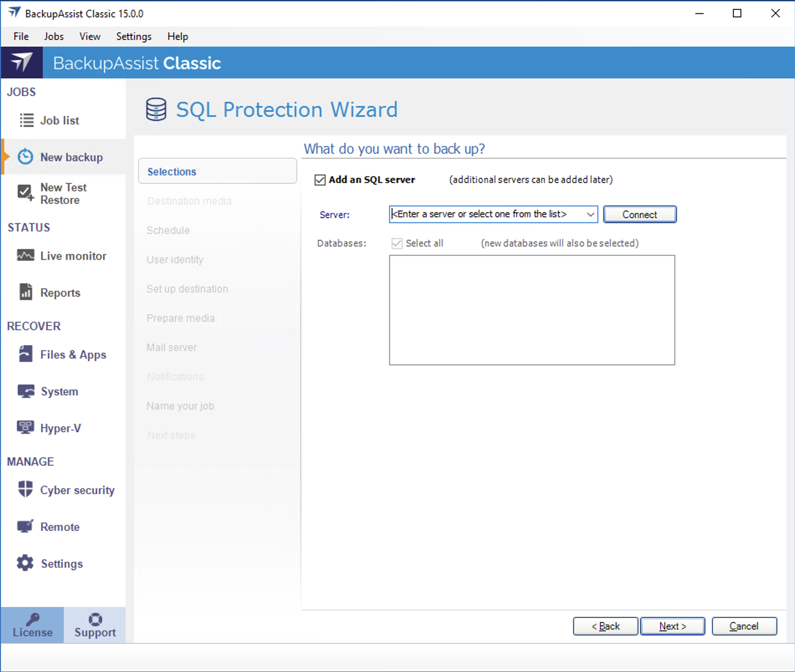The image size is (795, 672).
Task: Click the Files & Apps recovery icon
Action: (x=26, y=354)
